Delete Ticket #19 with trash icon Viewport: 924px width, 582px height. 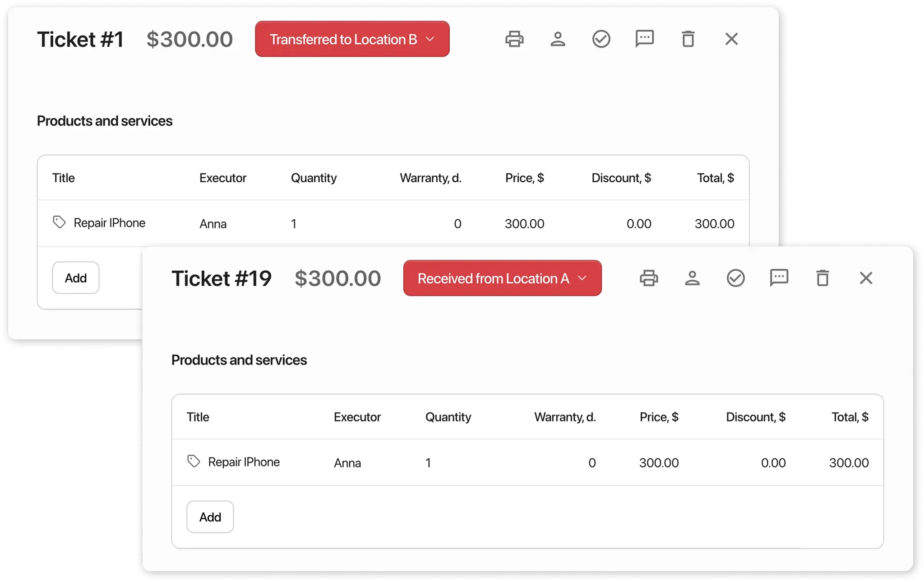point(822,278)
